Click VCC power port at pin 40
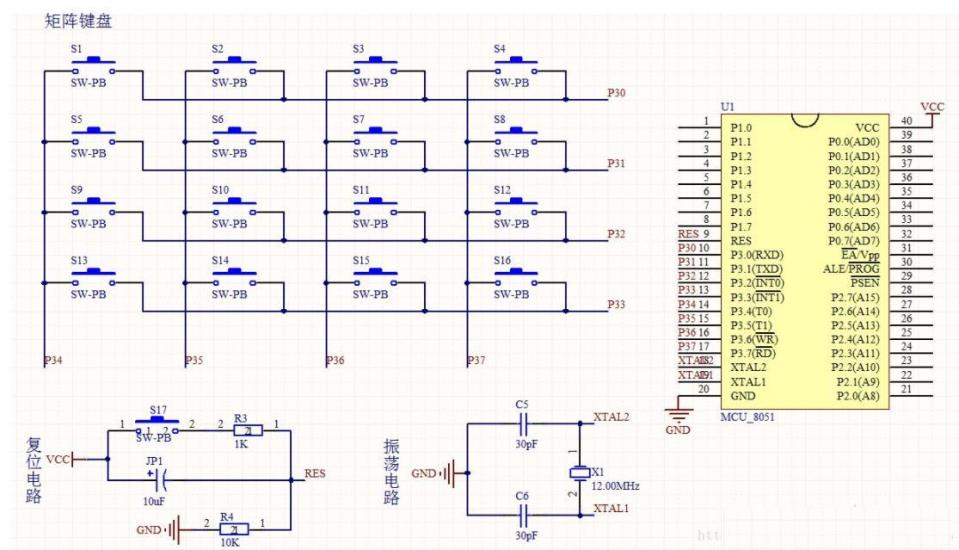 click(933, 113)
